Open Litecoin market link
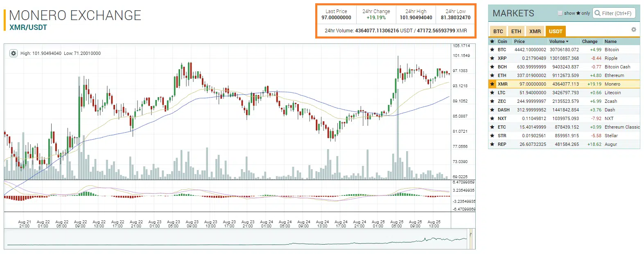 click(x=613, y=93)
